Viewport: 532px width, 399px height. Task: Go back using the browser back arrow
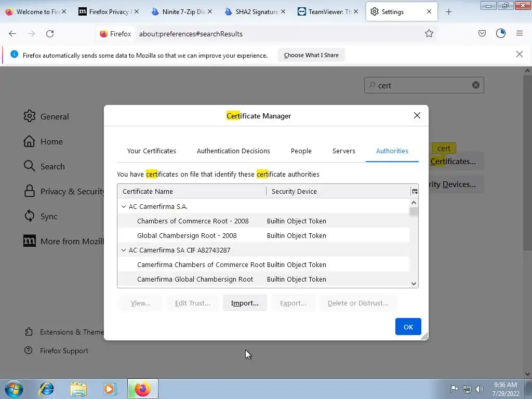coord(12,34)
